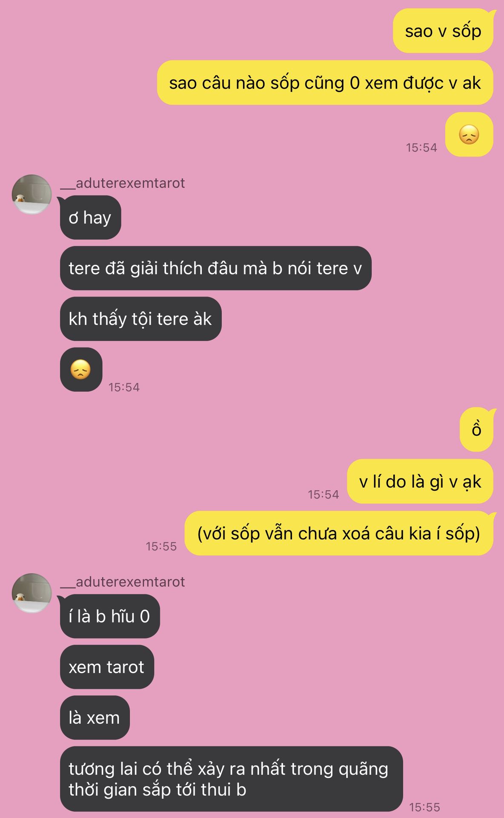This screenshot has width=504, height=818.
Task: Select the 'sao v sốp' message bubble
Action: tap(443, 31)
